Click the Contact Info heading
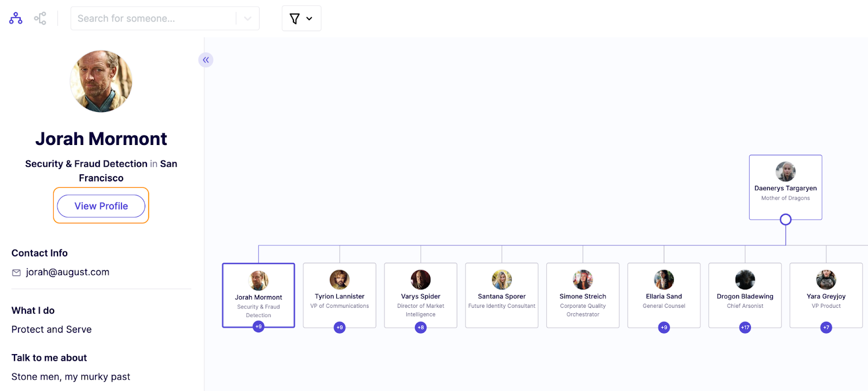The image size is (868, 391). tap(40, 253)
